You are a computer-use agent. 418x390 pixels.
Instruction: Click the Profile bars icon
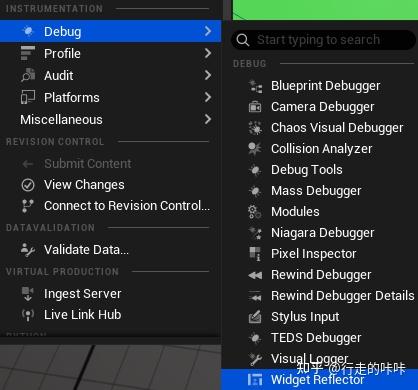click(x=27, y=53)
